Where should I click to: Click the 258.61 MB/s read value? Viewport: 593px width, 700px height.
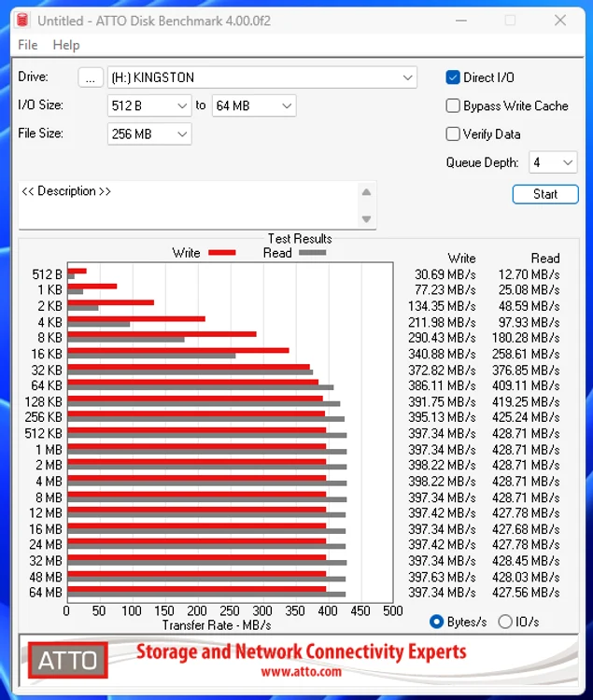pos(526,354)
